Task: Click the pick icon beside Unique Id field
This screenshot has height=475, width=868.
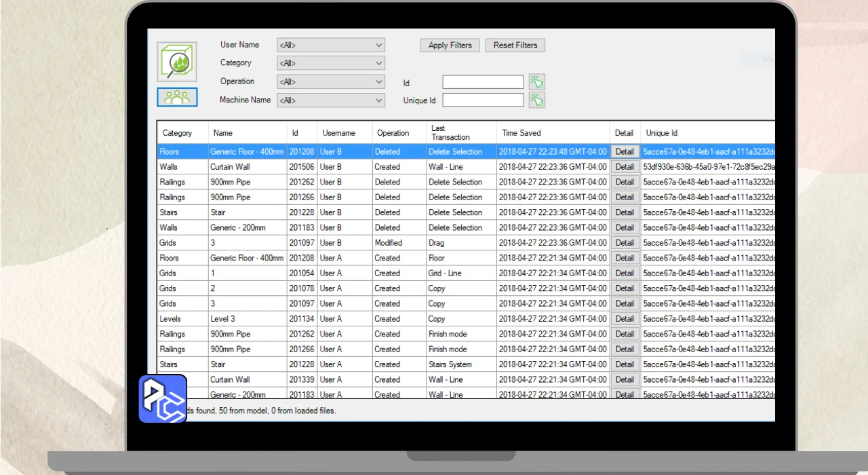Action: click(x=537, y=100)
